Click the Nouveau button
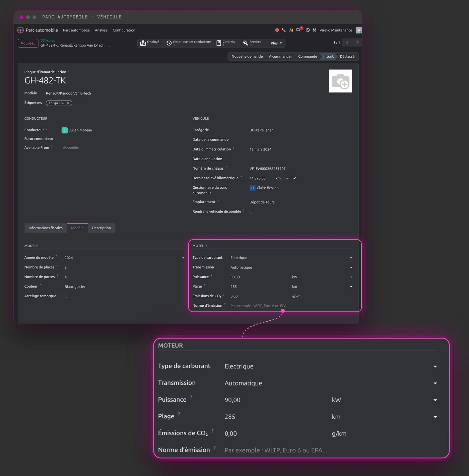The image size is (469, 476). point(28,43)
